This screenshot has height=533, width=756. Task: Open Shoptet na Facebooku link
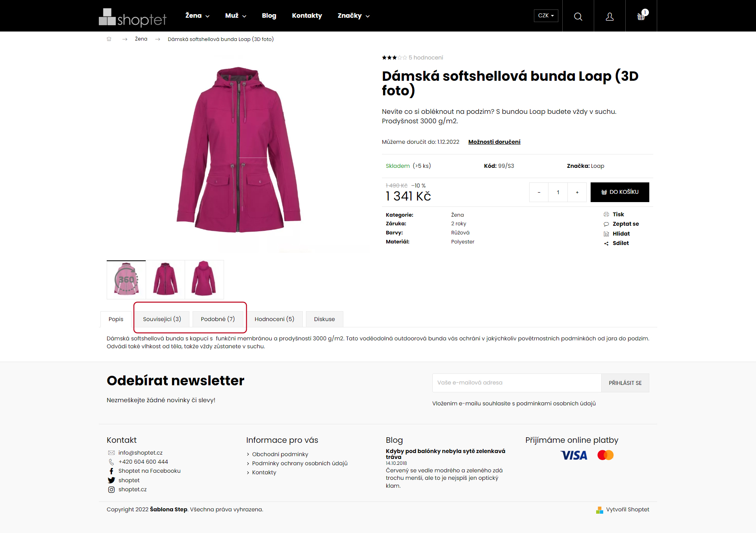pos(149,471)
